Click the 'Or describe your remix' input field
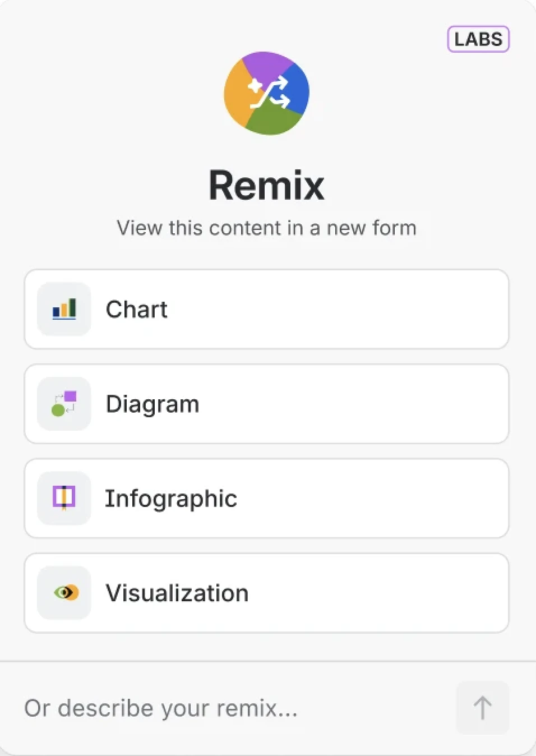The image size is (536, 756). 161,708
